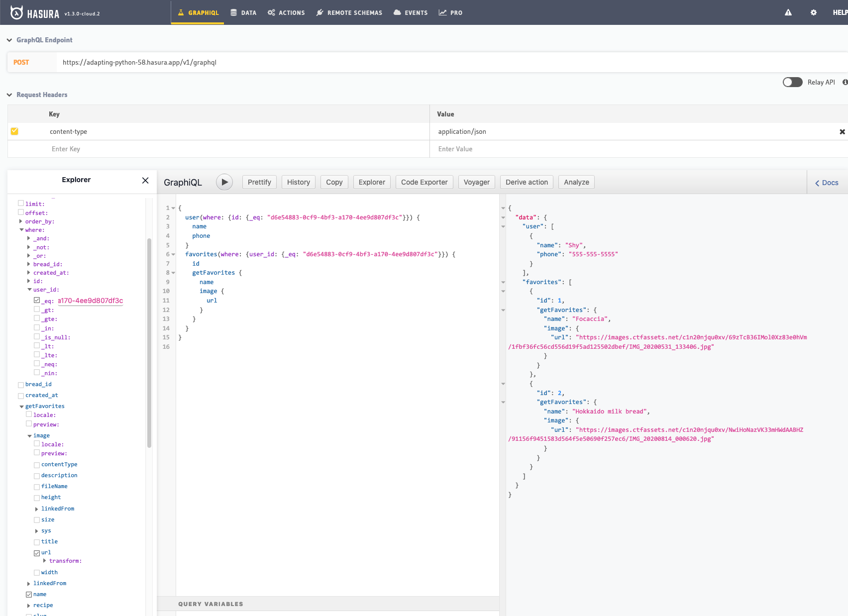Viewport: 848px width, 616px height.
Task: Check the contentType field checkbox
Action: click(37, 465)
